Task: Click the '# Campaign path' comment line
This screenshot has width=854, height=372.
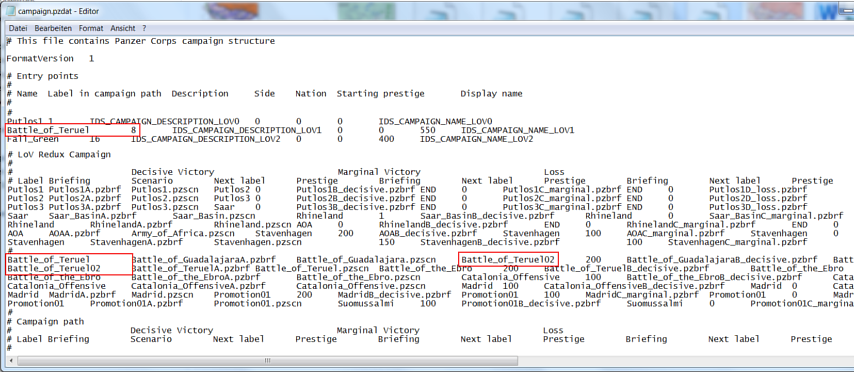Action: 45,321
